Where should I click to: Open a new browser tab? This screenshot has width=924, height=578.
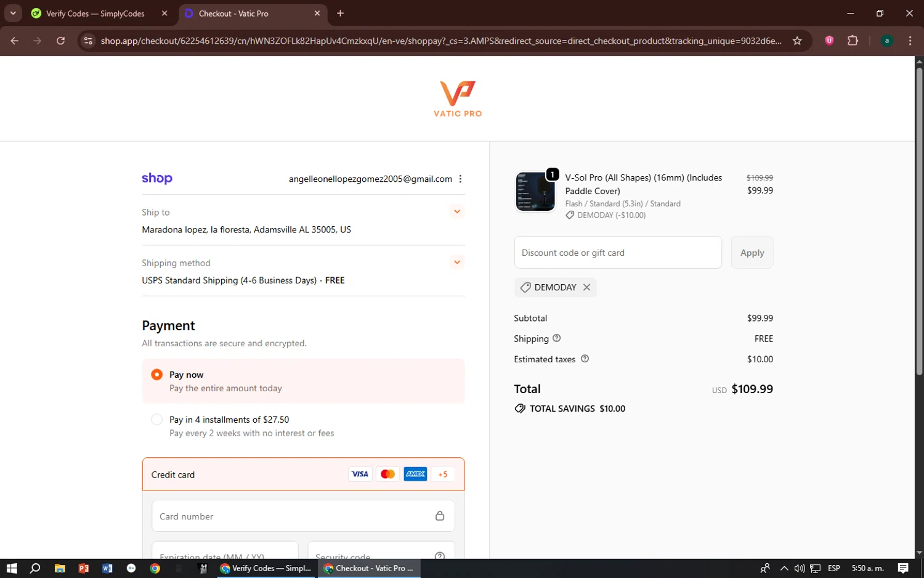340,13
